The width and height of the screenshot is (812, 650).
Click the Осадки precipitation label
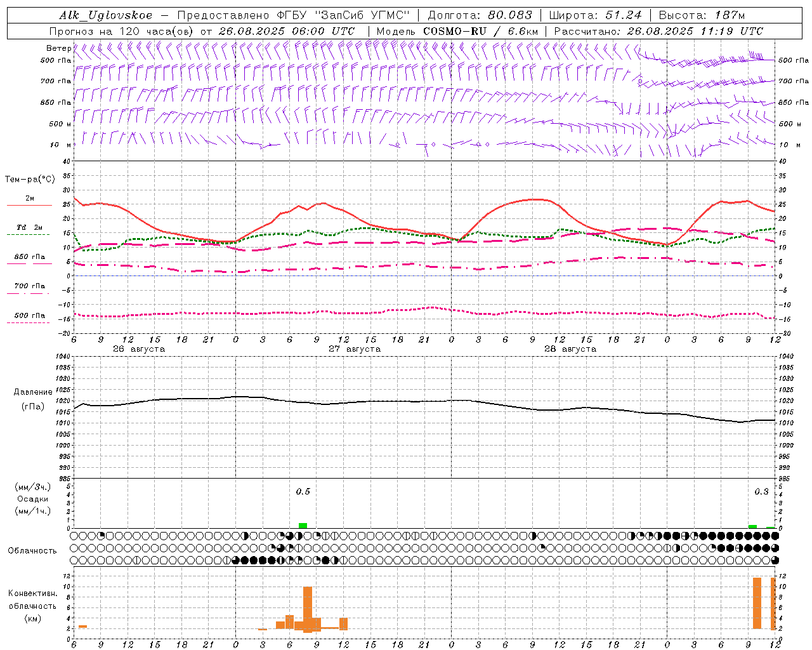click(x=33, y=499)
